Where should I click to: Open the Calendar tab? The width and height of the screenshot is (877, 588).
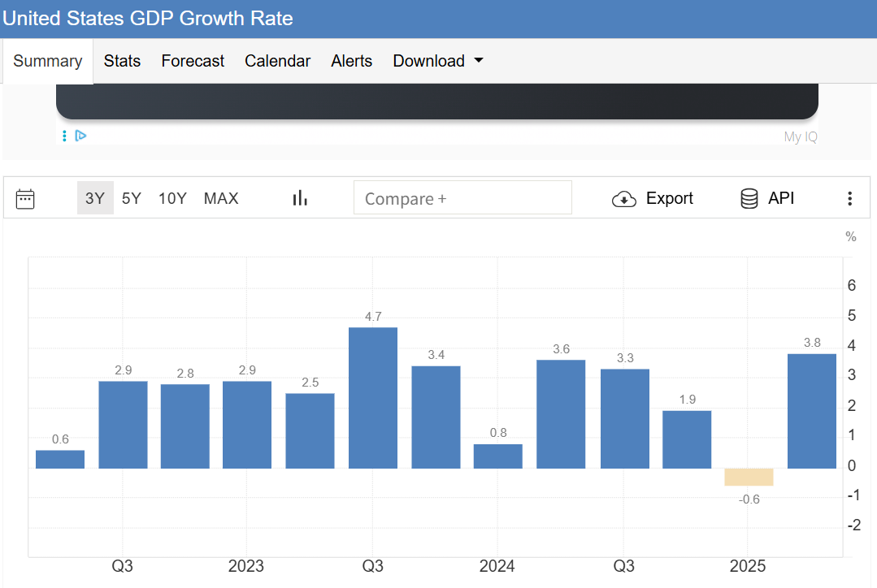[277, 61]
